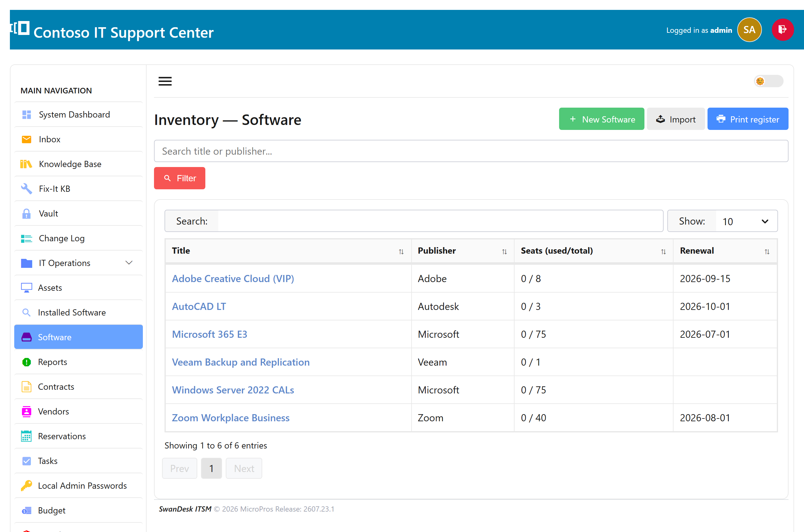This screenshot has width=804, height=532.
Task: Open Adobe Creative Cloud (VIP) link
Action: [233, 279]
